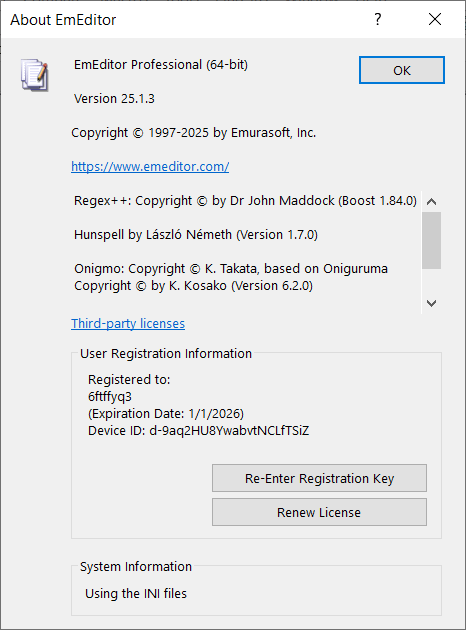466x630 pixels.
Task: Click the Hunspell by László Németh line
Action: coord(196,234)
